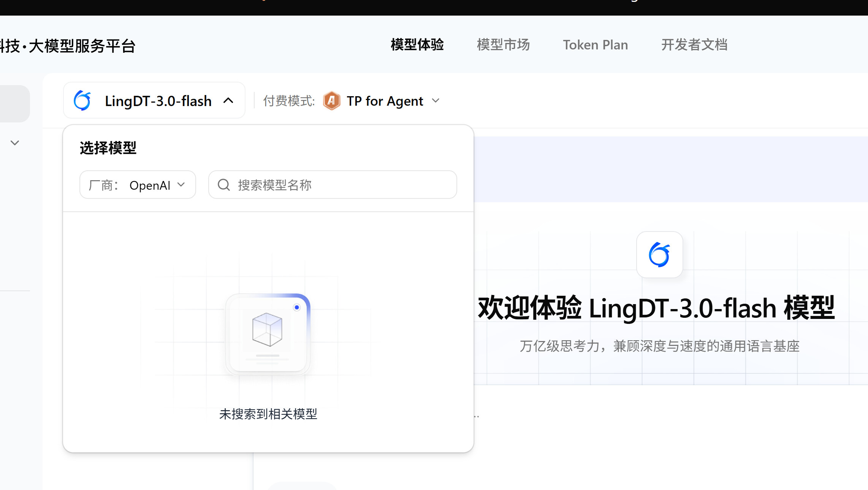The image size is (868, 490).
Task: Click the orange TP for Agent badge icon
Action: 331,101
